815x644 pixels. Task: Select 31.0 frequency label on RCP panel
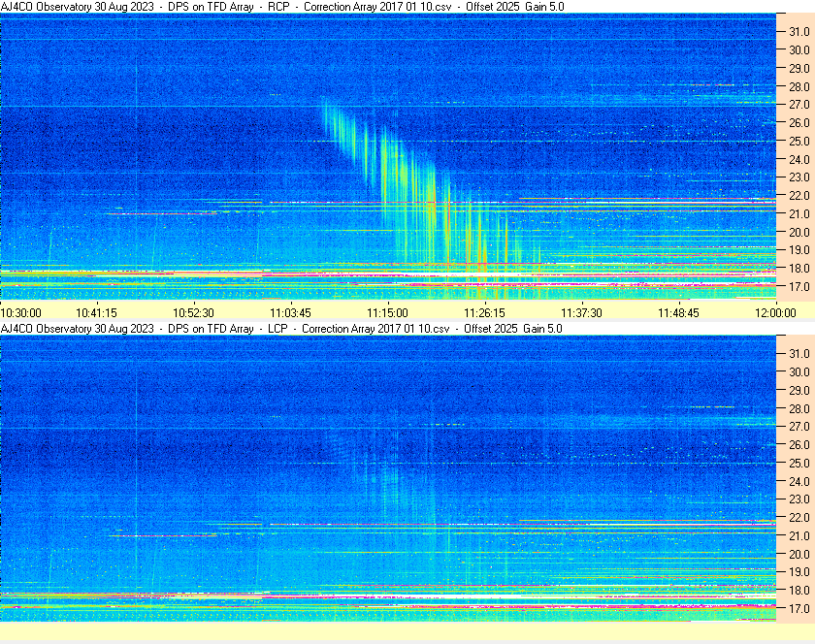pyautogui.click(x=799, y=31)
